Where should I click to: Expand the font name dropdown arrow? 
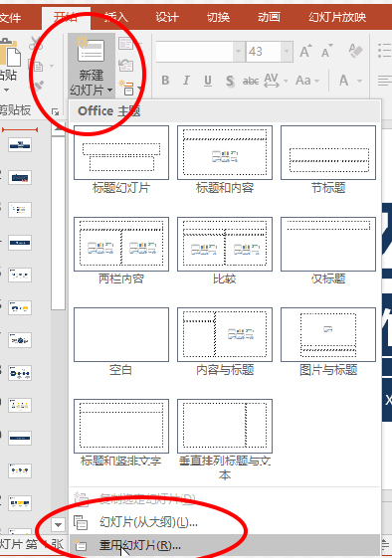coord(239,52)
